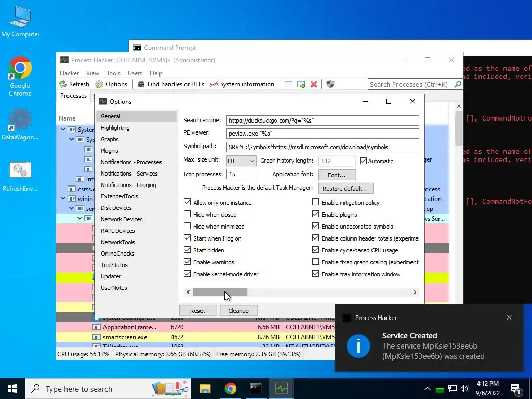Select the Processes tab
The width and height of the screenshot is (532, 399).
tap(74, 96)
